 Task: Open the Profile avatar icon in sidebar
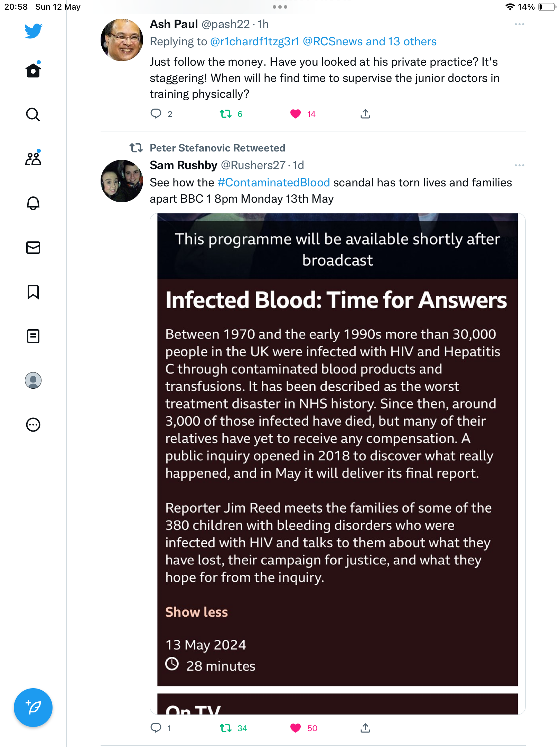click(33, 380)
